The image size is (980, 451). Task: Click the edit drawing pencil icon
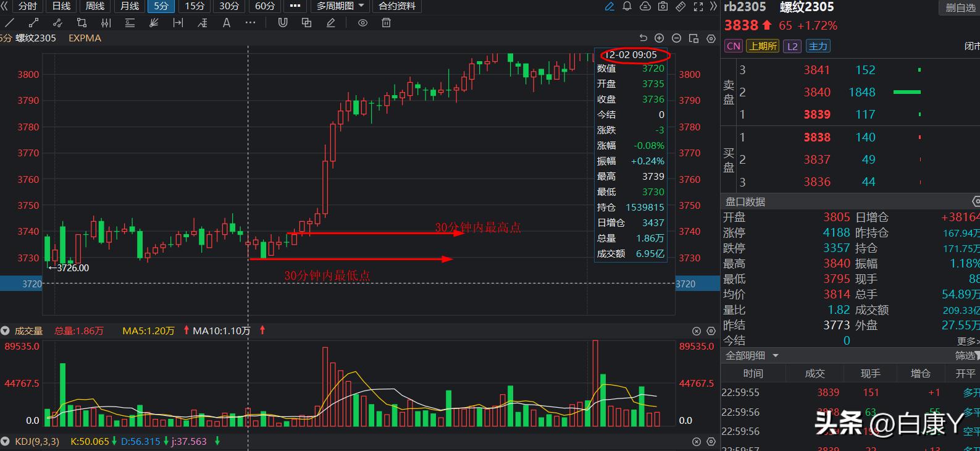tap(331, 23)
